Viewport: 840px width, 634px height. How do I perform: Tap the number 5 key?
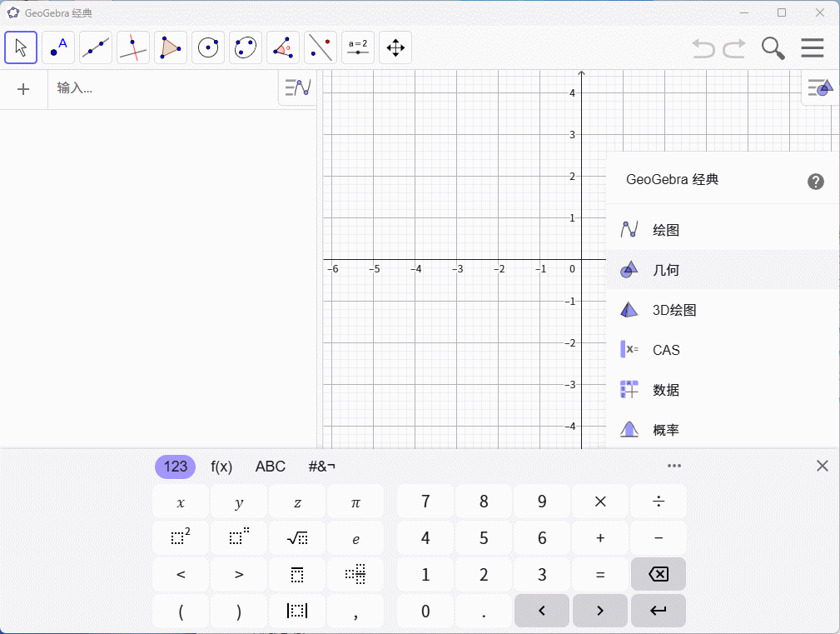(x=484, y=537)
